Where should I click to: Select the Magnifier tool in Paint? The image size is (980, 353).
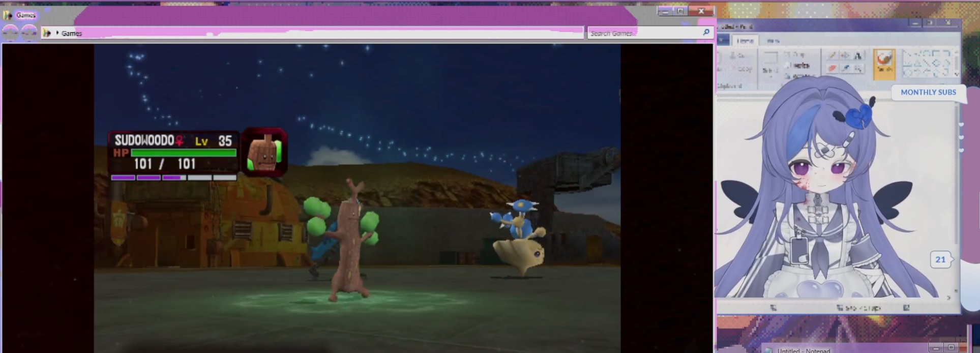858,69
